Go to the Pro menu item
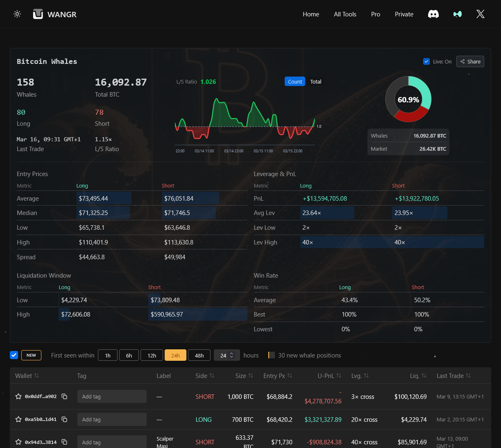 pos(375,14)
